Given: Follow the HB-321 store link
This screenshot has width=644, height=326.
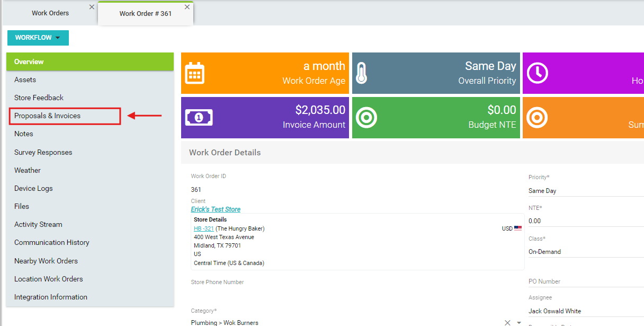Looking at the screenshot, I should tap(204, 229).
